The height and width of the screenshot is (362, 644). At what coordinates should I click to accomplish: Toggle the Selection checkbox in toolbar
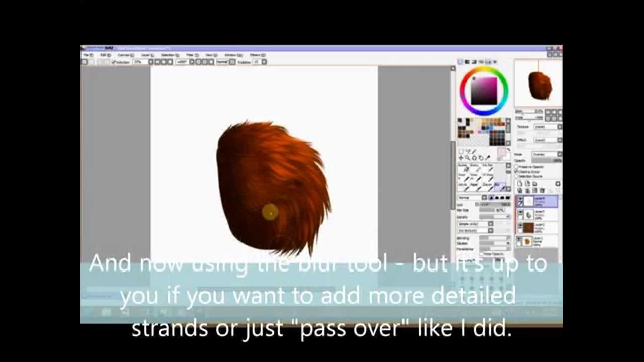pos(114,62)
